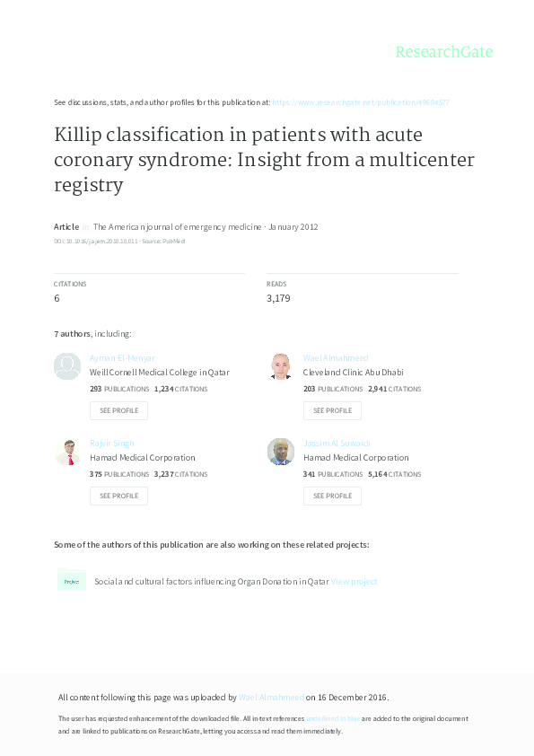
Task: Open View project for Organ Donation study
Action: click(x=354, y=580)
